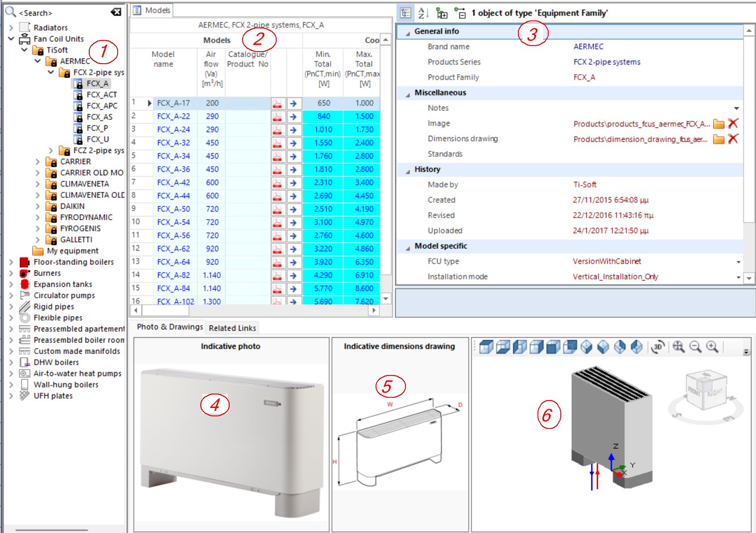Activate the 3D rotate tool
Screen dimensions: 756x533
click(x=658, y=347)
